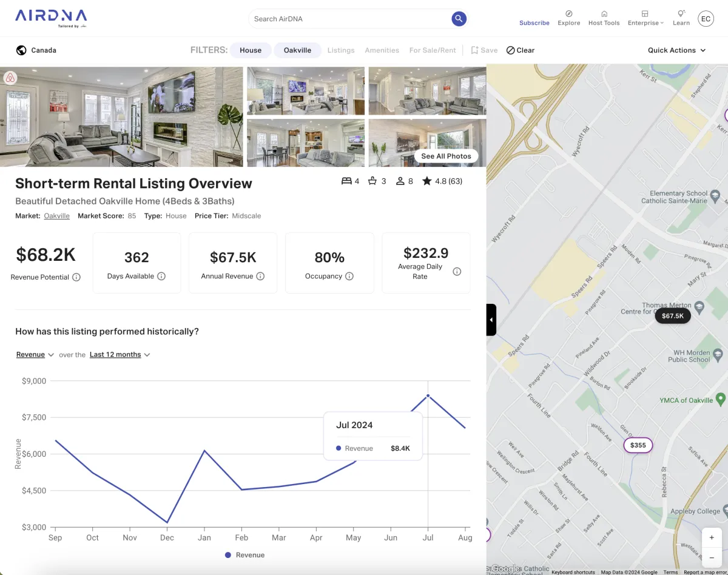Open the Explore compass icon
728x575 pixels.
568,14
